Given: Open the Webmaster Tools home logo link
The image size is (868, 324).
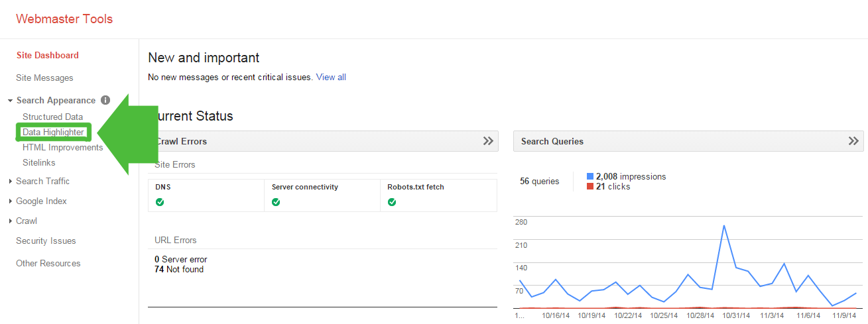Looking at the screenshot, I should (x=64, y=19).
